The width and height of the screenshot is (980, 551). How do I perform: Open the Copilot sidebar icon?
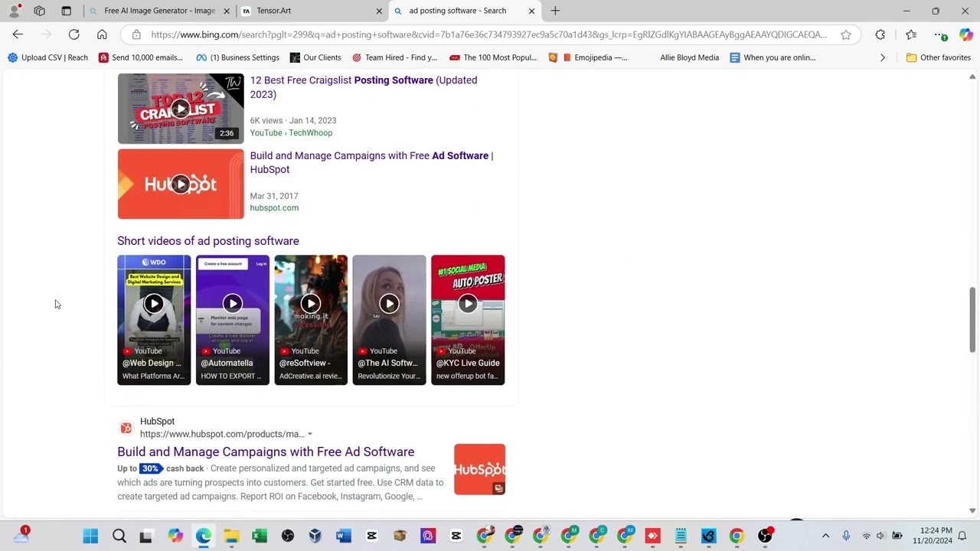(965, 34)
